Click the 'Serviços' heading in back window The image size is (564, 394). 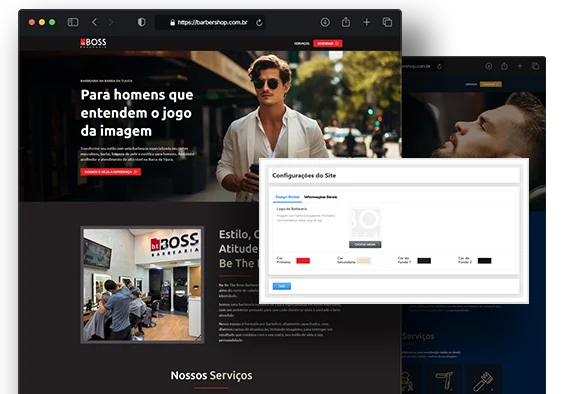(x=418, y=336)
